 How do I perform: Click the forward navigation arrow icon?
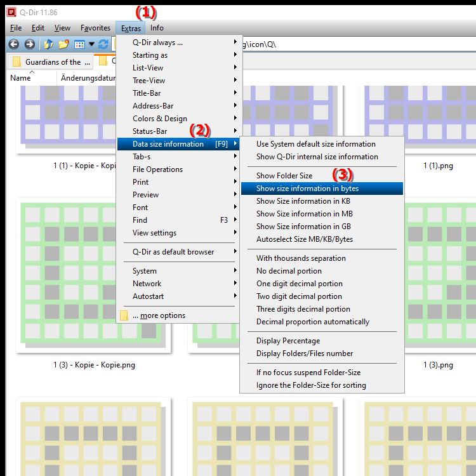29,44
